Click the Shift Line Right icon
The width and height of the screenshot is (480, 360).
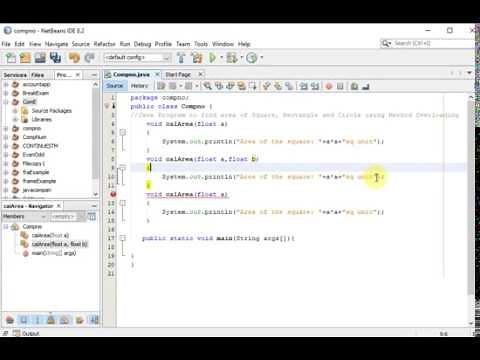click(x=315, y=86)
